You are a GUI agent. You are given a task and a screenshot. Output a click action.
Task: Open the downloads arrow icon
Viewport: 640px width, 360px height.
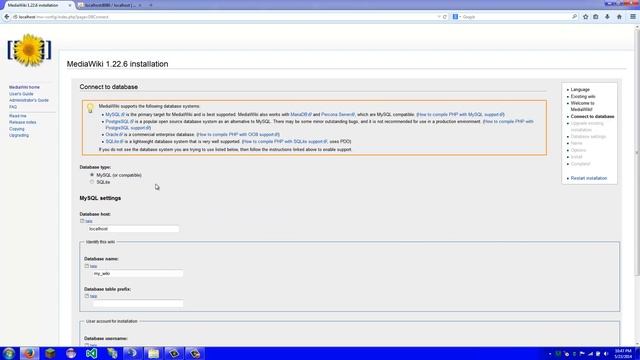click(607, 17)
